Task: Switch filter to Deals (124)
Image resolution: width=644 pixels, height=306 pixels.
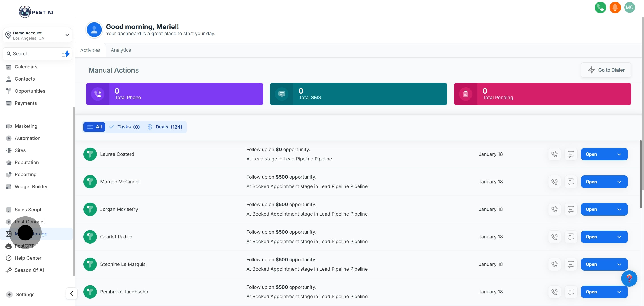Action: click(165, 127)
